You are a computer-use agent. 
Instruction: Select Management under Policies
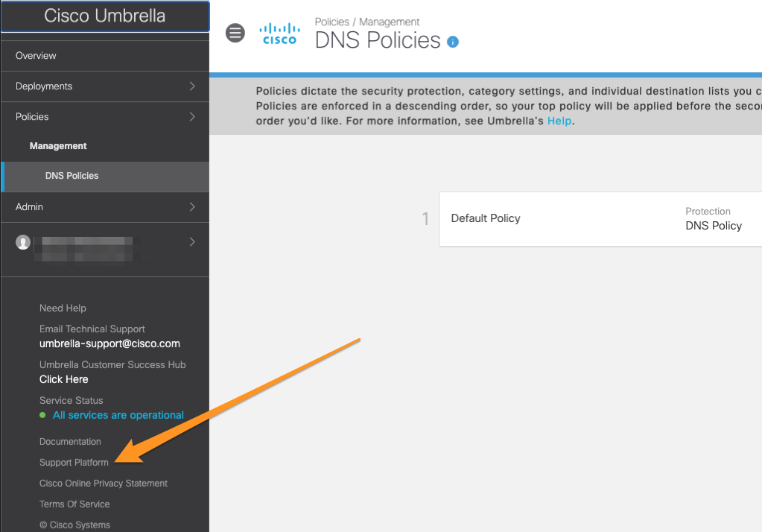[x=58, y=146]
